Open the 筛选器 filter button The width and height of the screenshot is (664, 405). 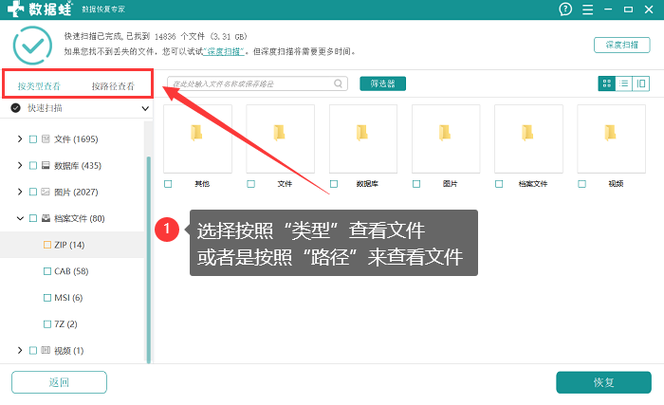pyautogui.click(x=383, y=83)
